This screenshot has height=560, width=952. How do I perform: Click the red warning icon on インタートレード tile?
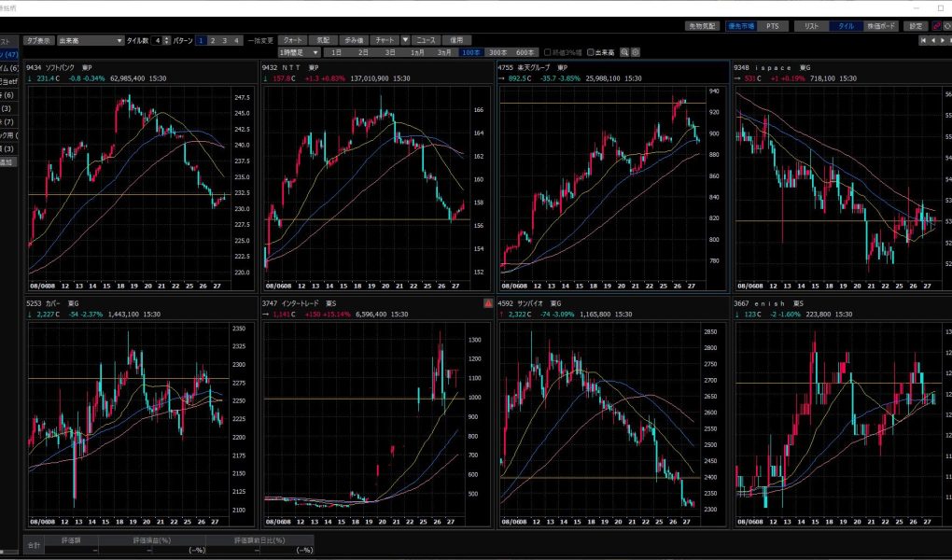pyautogui.click(x=488, y=303)
